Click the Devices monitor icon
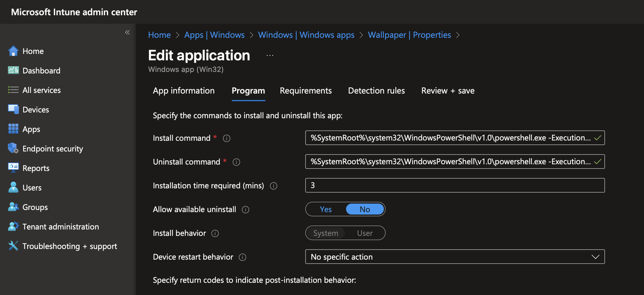Screen dimensions: 644x295 [13, 109]
